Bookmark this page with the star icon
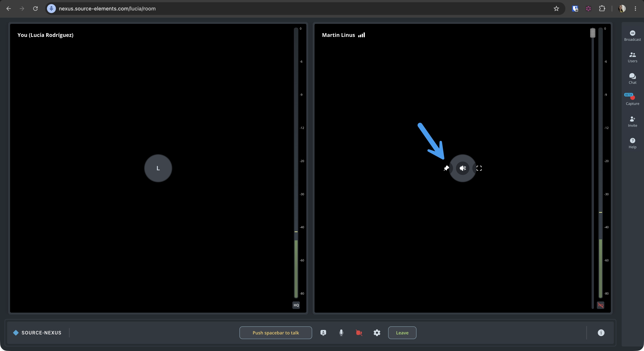Image resolution: width=644 pixels, height=351 pixels. pyautogui.click(x=556, y=9)
